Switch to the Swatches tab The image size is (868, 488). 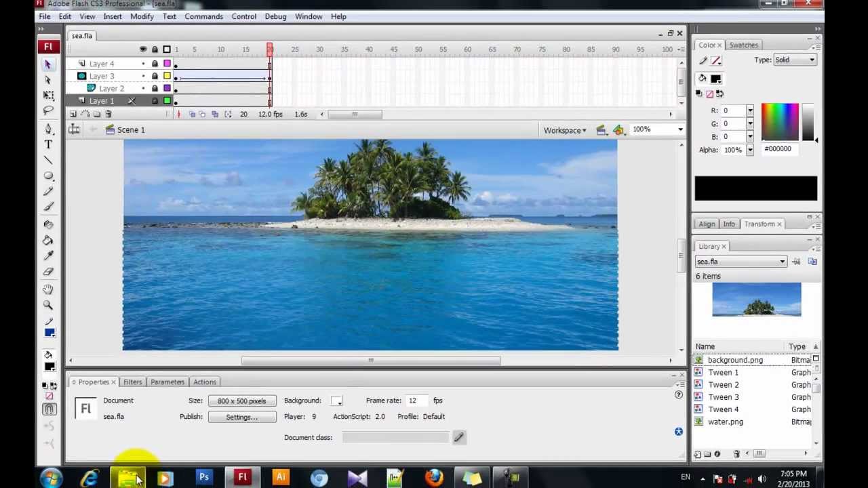click(x=743, y=45)
